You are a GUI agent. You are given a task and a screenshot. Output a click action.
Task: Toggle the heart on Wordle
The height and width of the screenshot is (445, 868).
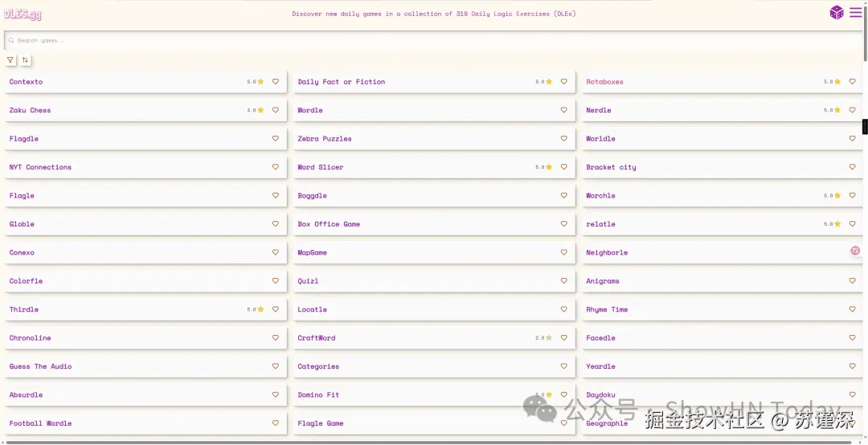tap(563, 110)
